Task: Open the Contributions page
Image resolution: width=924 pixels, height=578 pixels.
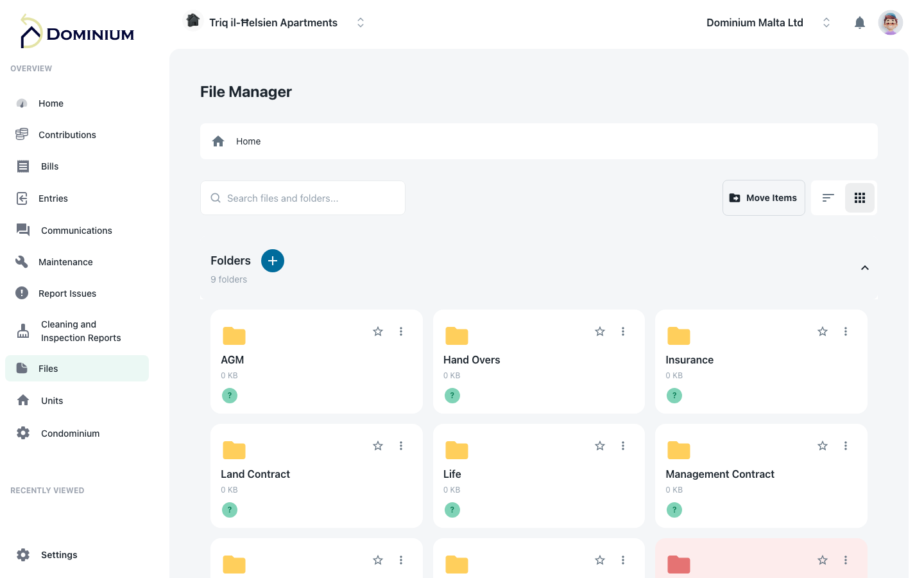Action: pyautogui.click(x=77, y=135)
